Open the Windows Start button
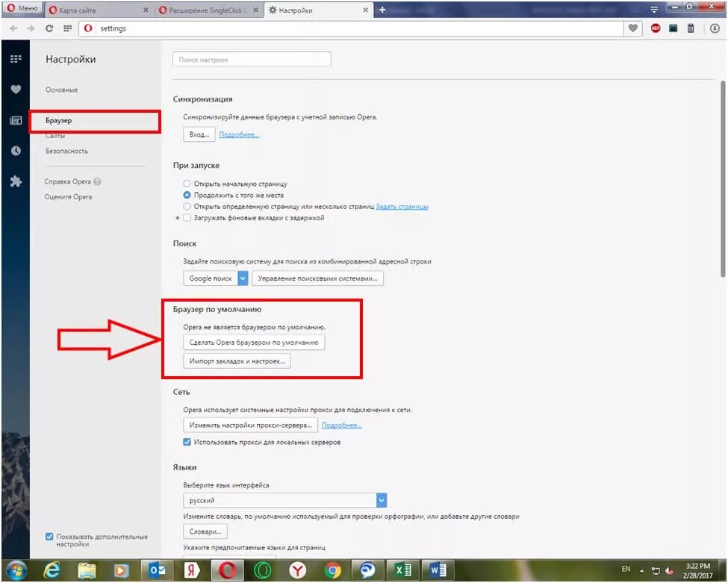 pyautogui.click(x=16, y=570)
